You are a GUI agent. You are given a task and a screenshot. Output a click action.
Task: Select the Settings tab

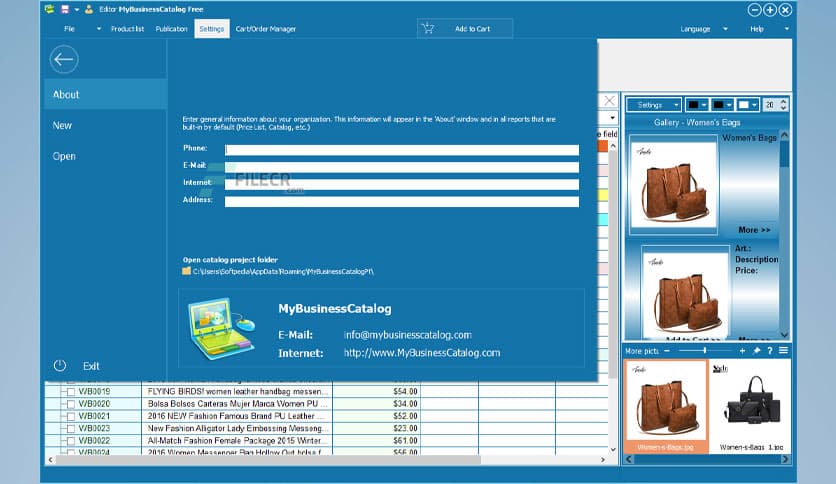click(x=212, y=29)
